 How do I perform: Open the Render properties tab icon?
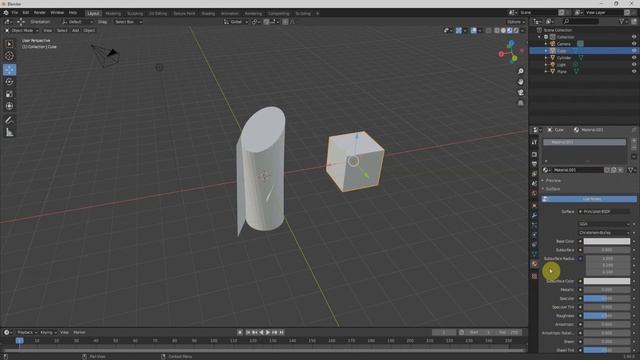(534, 155)
